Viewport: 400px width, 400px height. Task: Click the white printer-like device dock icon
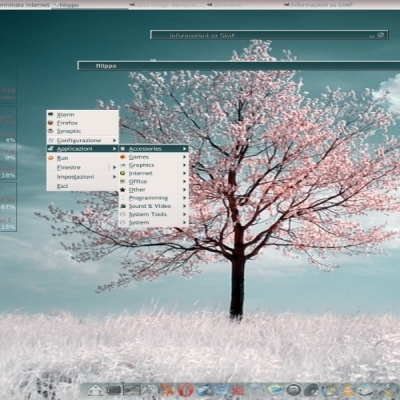pos(366,390)
